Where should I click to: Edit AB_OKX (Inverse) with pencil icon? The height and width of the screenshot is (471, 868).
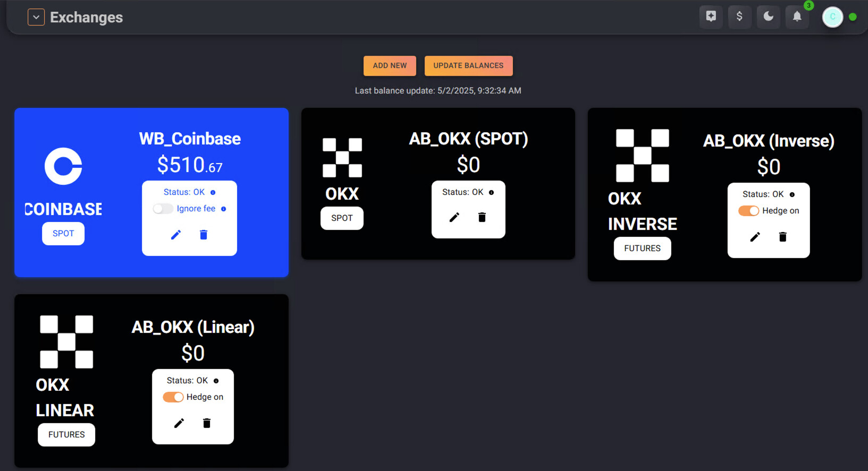coord(755,237)
